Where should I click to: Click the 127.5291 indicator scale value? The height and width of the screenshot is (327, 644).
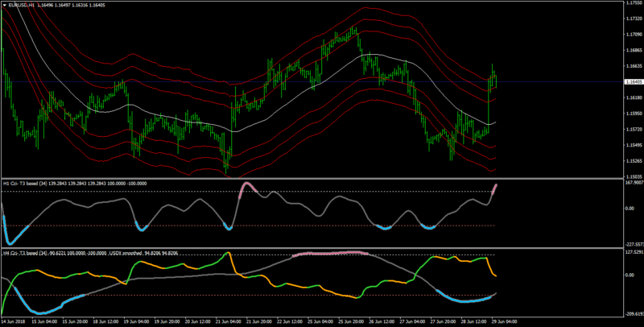pyautogui.click(x=634, y=253)
